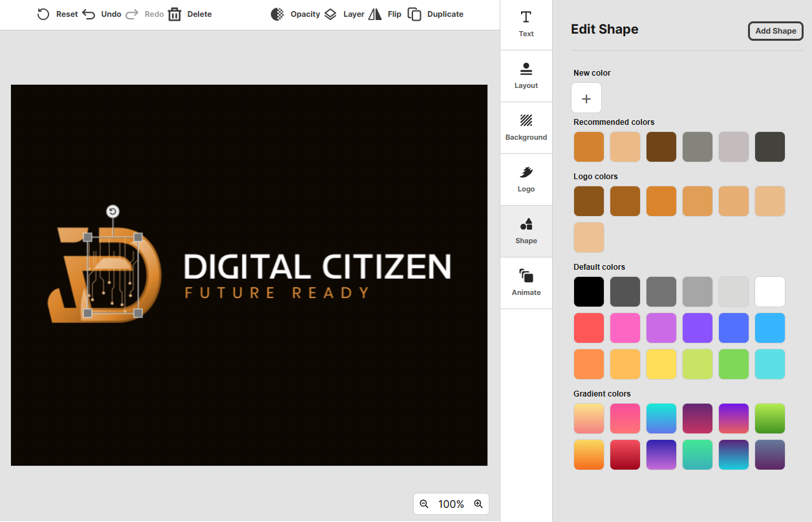Open the Opacity control
Image resolution: width=812 pixels, height=522 pixels.
pyautogui.click(x=295, y=14)
